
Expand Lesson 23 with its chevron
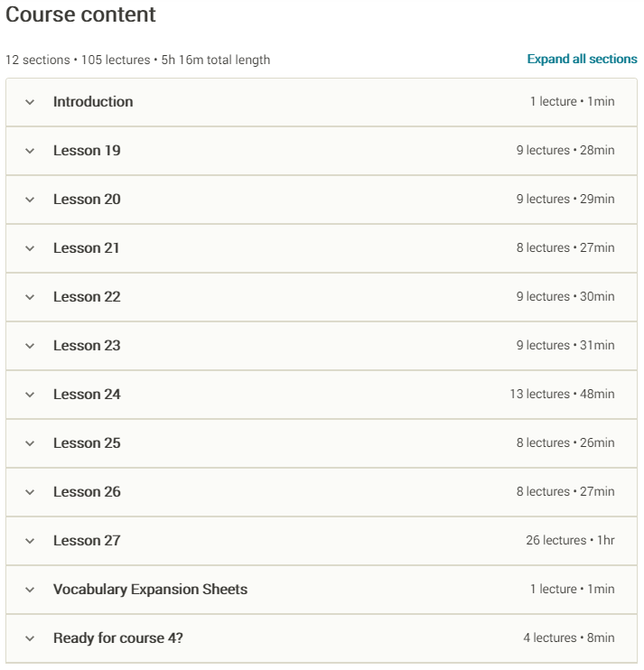coord(30,346)
